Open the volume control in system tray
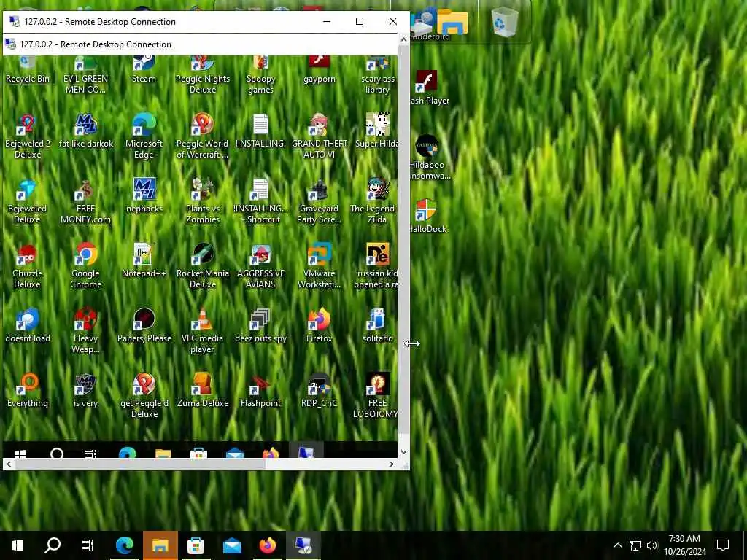The width and height of the screenshot is (747, 560). [652, 545]
